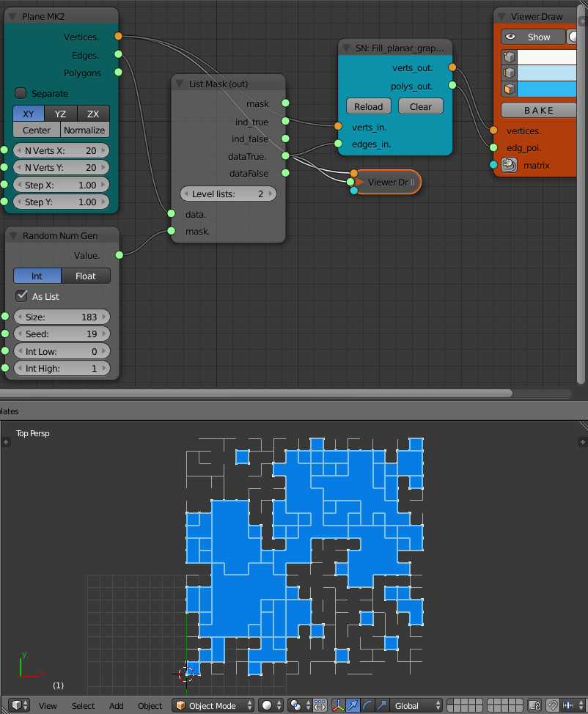Click the matrix socket plug icon
The width and height of the screenshot is (588, 714).
click(x=510, y=165)
